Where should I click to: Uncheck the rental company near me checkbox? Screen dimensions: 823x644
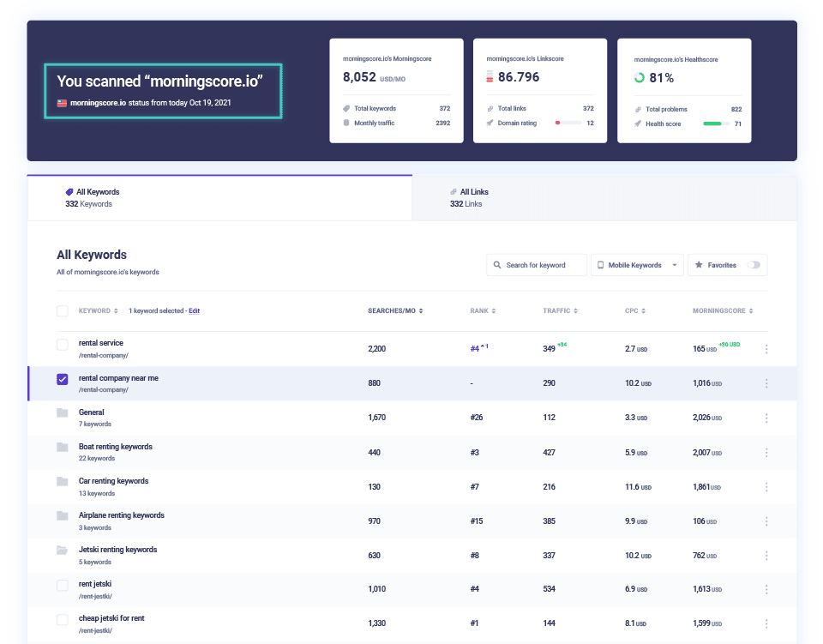(63, 379)
